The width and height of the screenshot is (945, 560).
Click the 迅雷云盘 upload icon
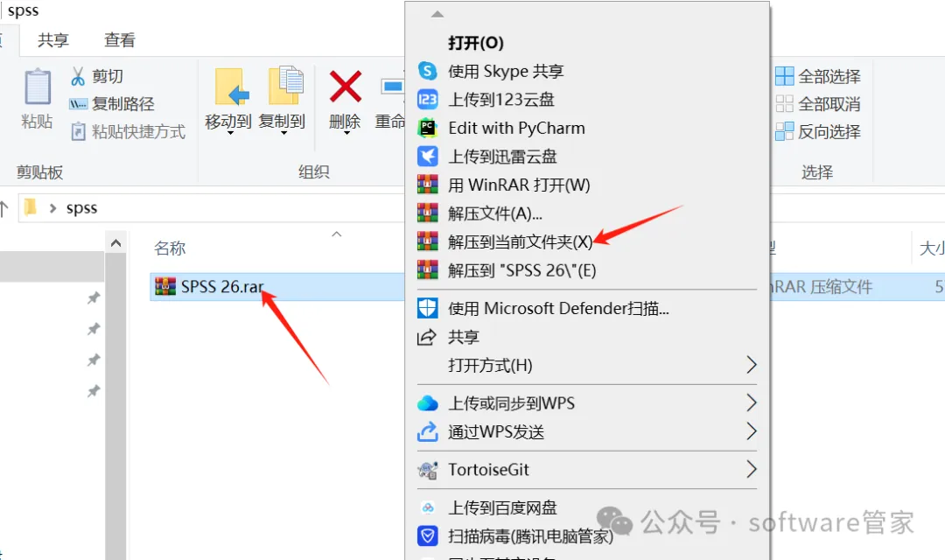coord(427,157)
